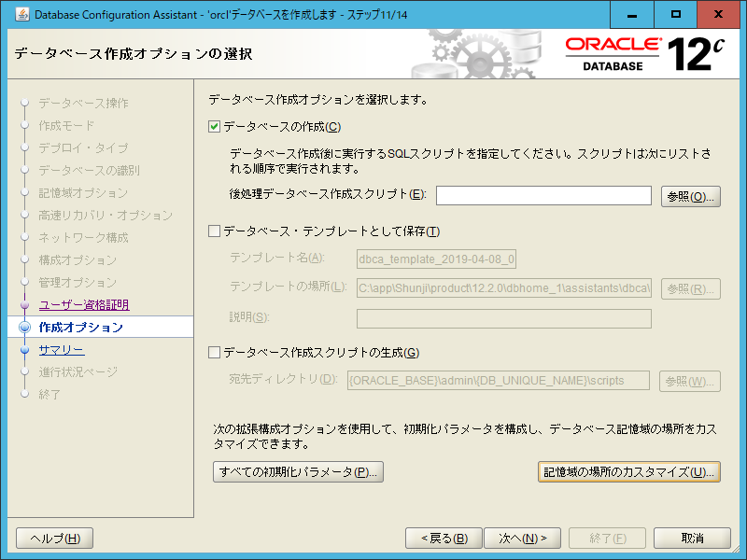Open 記憶域の場所のカスタマイズ(U)... dialog

(628, 472)
